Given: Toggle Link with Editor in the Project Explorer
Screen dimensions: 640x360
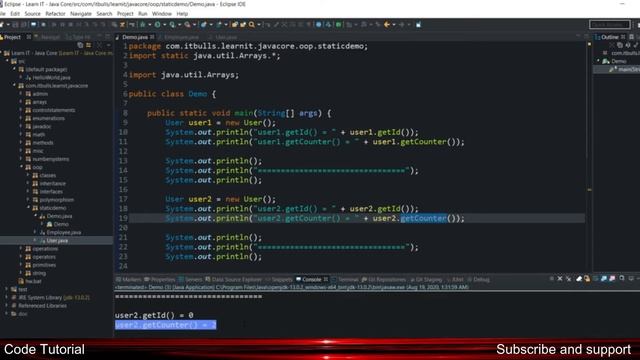Looking at the screenshot, I should [x=89, y=45].
